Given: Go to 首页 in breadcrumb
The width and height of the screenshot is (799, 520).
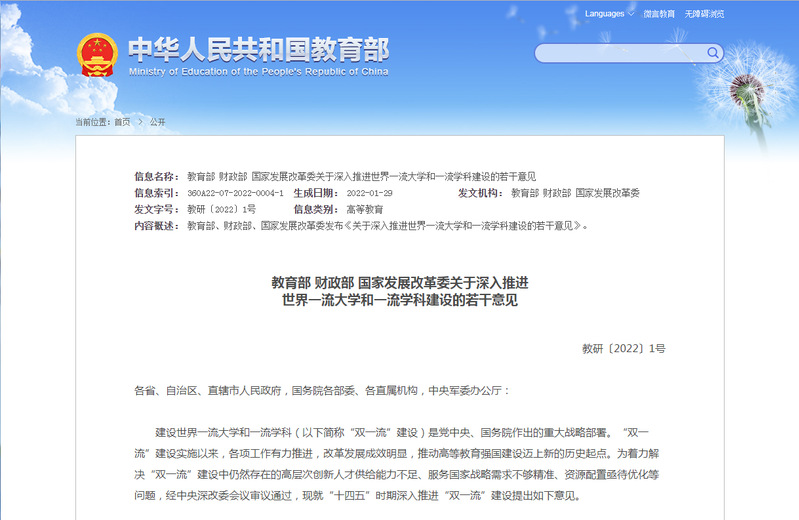Looking at the screenshot, I should click(x=122, y=122).
